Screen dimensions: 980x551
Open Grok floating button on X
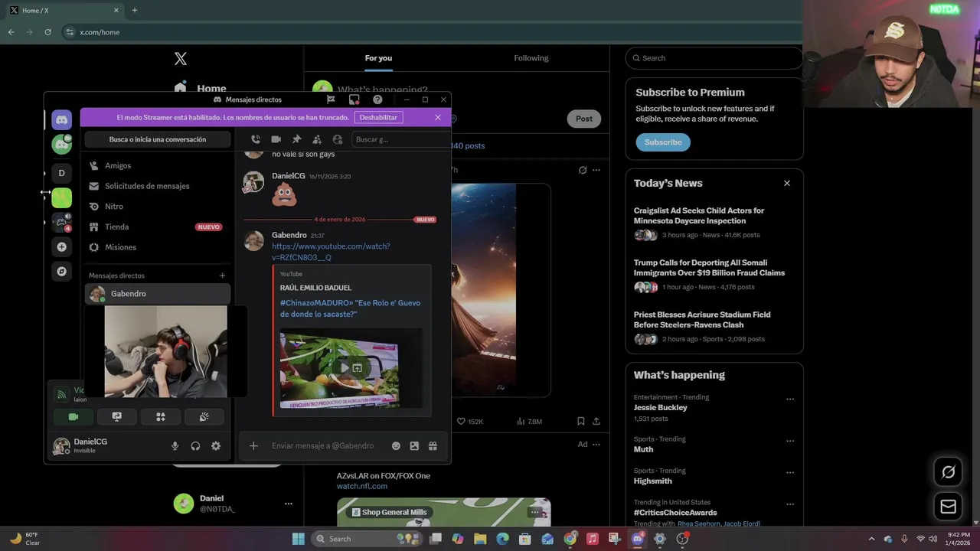(x=948, y=472)
